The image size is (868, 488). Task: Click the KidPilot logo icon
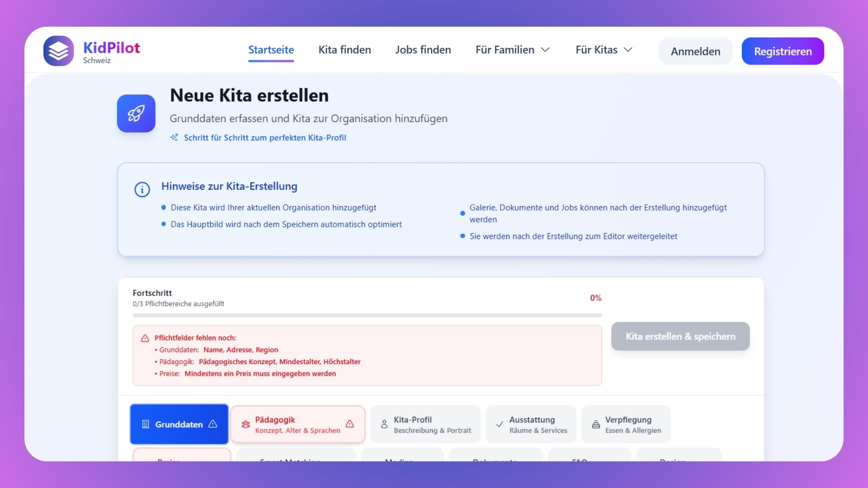(58, 51)
